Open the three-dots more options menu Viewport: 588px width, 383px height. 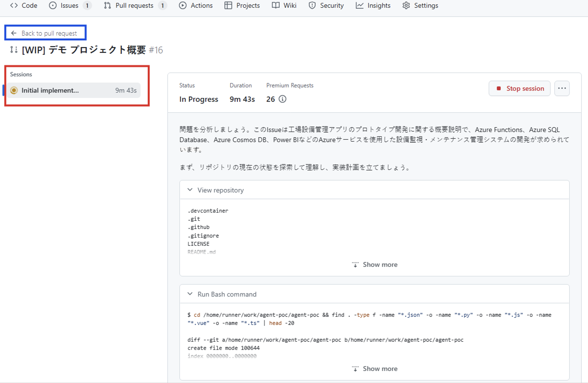[x=562, y=89]
